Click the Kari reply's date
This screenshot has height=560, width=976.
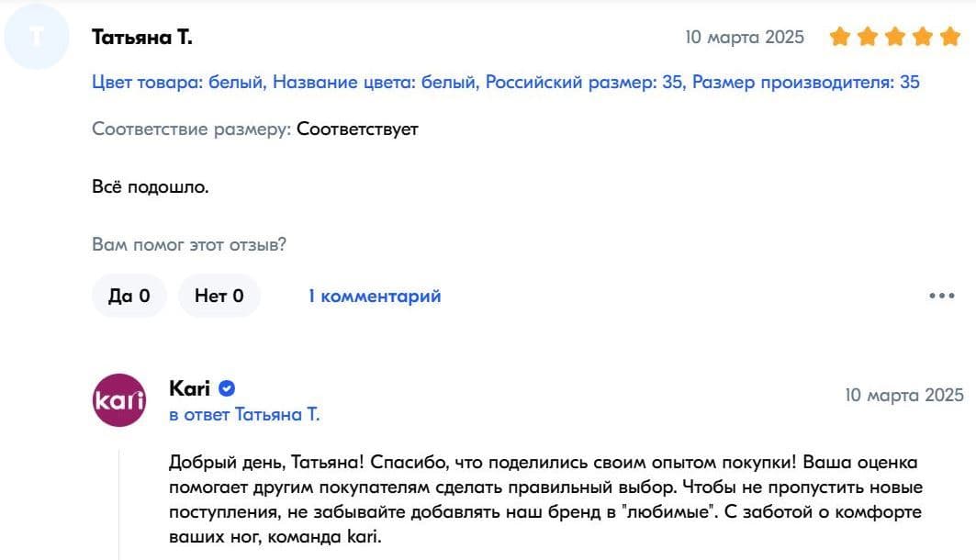coord(903,395)
